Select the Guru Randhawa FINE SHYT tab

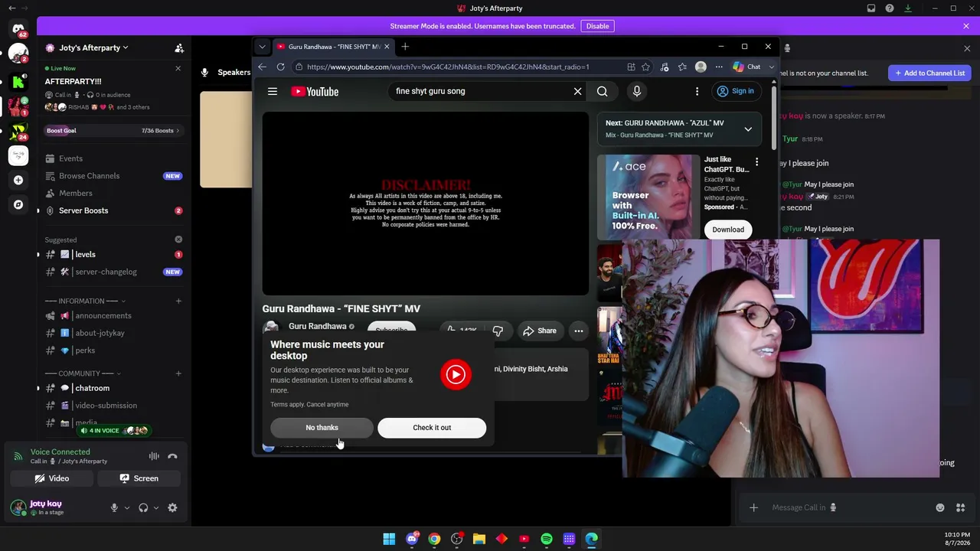(334, 47)
